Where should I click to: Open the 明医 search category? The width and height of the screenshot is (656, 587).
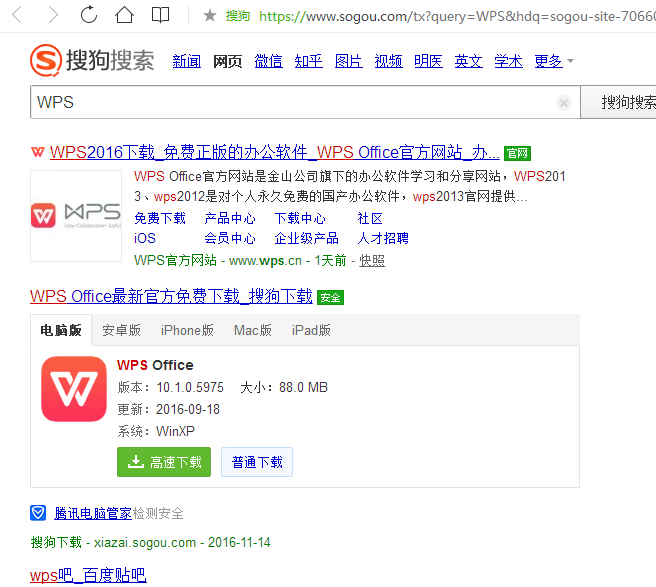tap(428, 61)
